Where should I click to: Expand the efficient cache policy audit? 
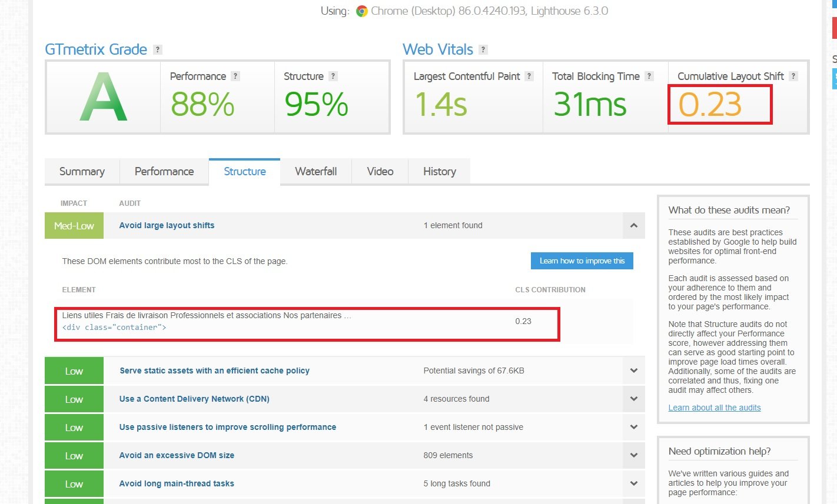634,371
